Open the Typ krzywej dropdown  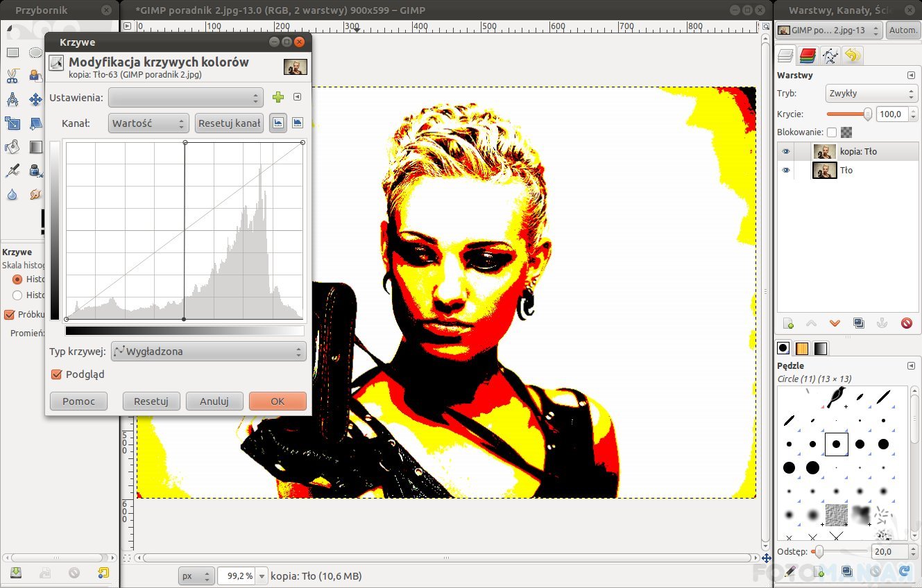[x=208, y=352]
